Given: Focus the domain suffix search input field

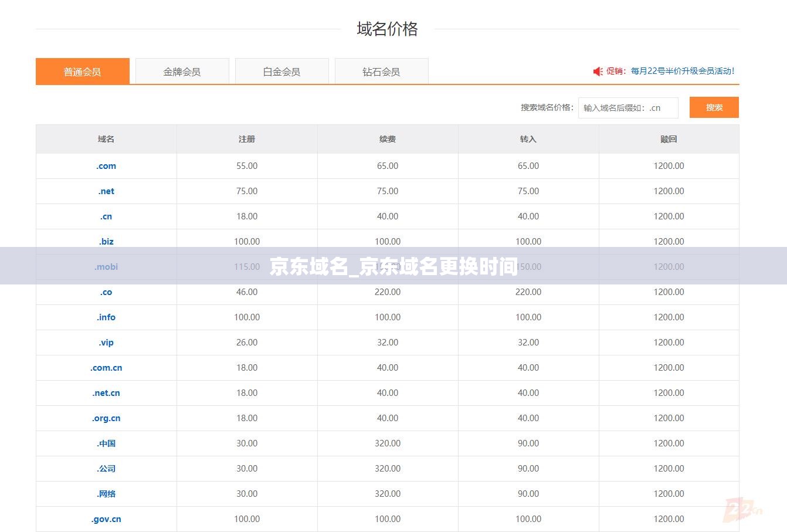Looking at the screenshot, I should 628,108.
